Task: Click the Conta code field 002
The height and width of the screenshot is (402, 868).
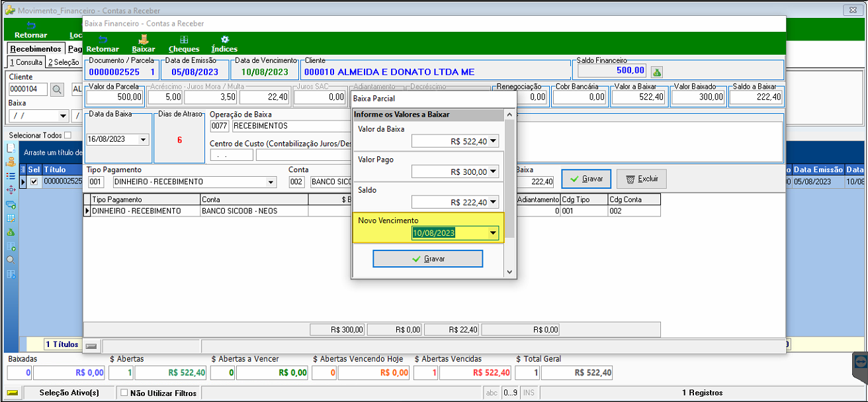Action: (297, 181)
